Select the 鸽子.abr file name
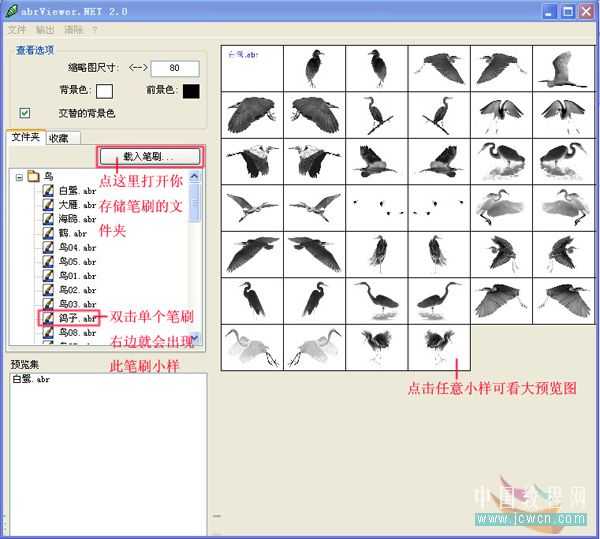Image resolution: width=600 pixels, height=539 pixels. click(77, 318)
